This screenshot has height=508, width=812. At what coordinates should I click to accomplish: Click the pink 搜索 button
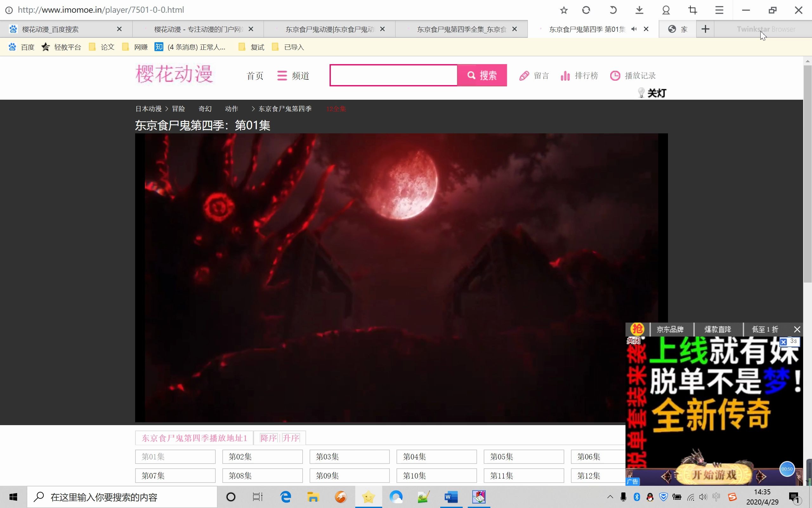coord(482,75)
